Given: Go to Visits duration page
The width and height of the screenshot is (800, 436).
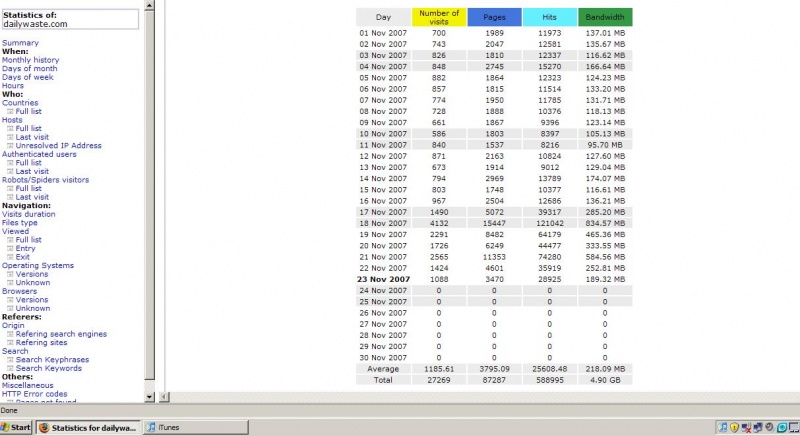Looking at the screenshot, I should click(x=28, y=214).
